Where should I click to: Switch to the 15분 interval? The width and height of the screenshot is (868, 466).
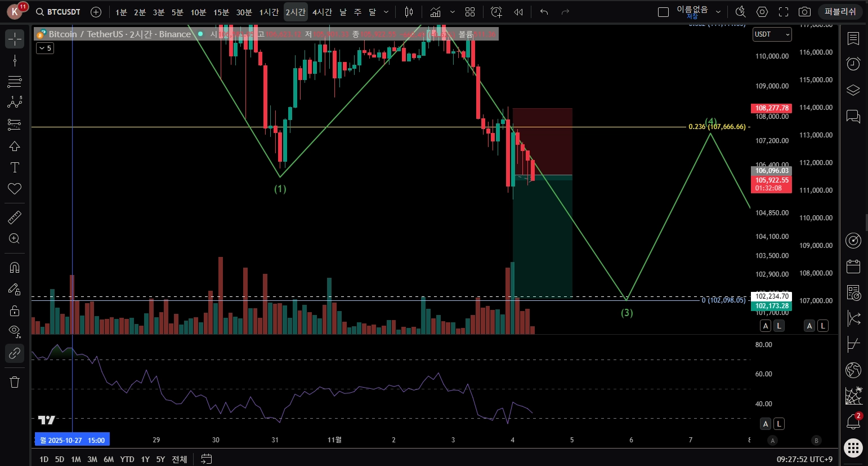coord(221,12)
